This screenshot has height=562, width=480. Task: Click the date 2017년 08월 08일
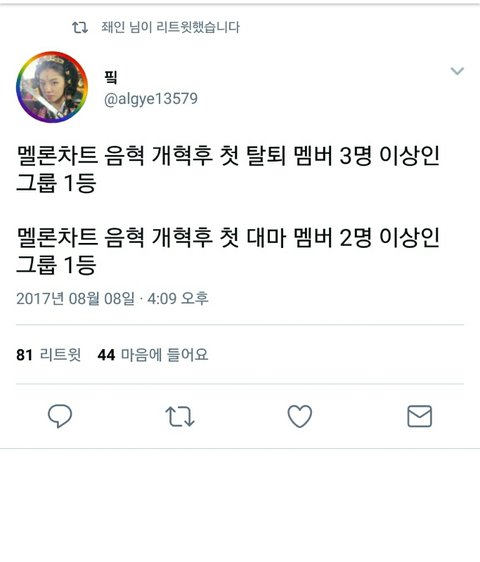[76, 298]
